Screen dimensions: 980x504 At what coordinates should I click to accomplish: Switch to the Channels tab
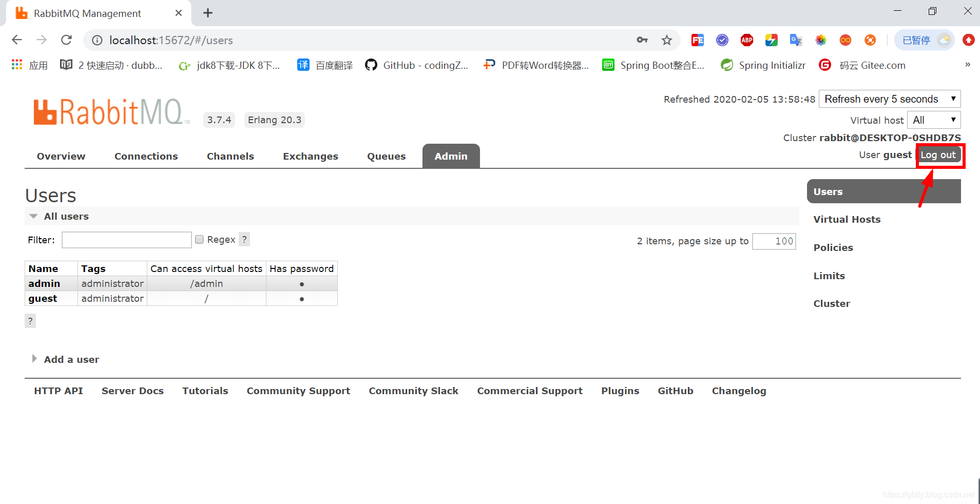tap(230, 157)
